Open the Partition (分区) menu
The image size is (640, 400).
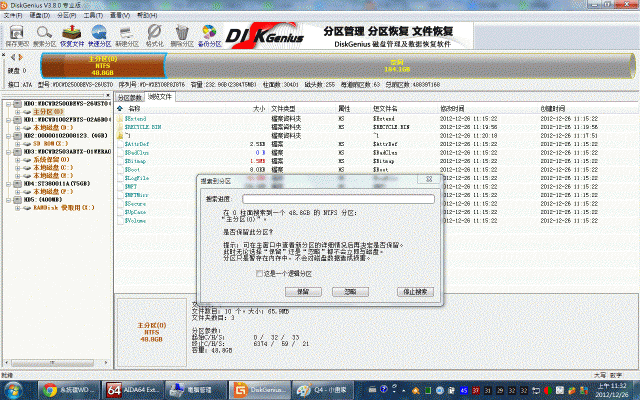(67, 15)
